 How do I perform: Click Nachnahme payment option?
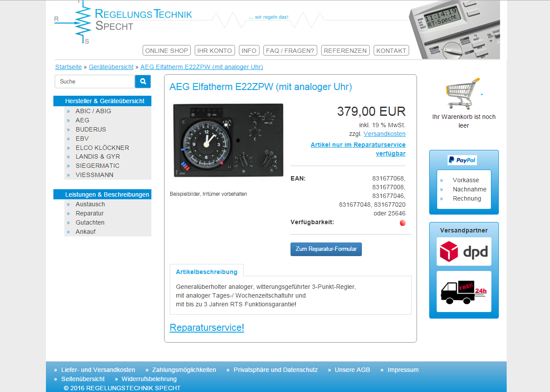pos(469,189)
